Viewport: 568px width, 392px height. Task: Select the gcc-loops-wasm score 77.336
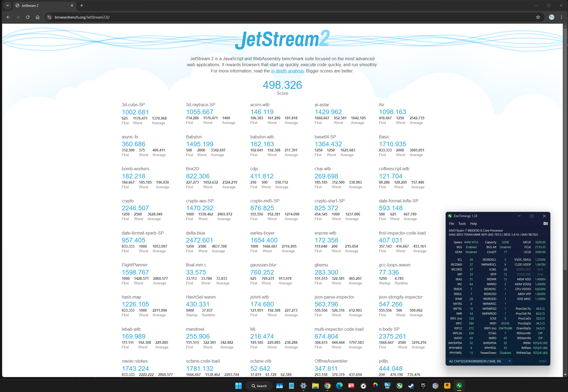point(389,272)
